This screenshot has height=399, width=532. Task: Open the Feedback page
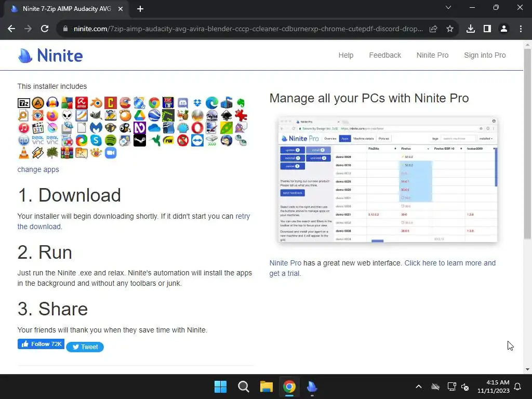385,55
